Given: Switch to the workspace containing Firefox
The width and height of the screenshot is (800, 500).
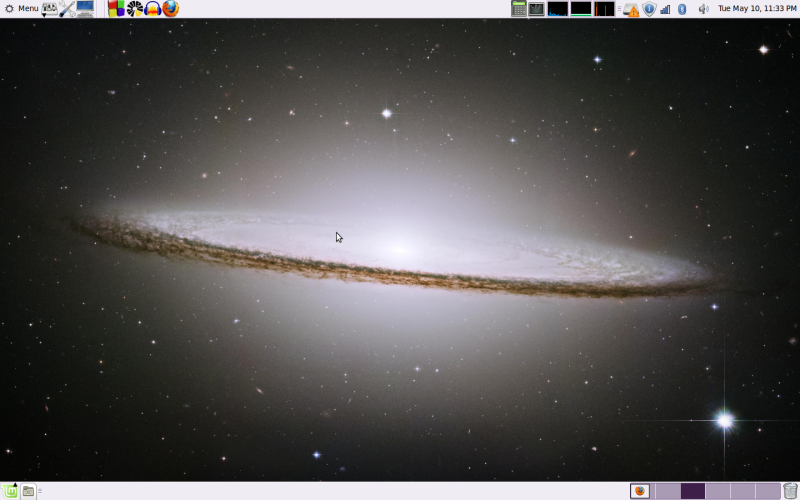Looking at the screenshot, I should (642, 491).
